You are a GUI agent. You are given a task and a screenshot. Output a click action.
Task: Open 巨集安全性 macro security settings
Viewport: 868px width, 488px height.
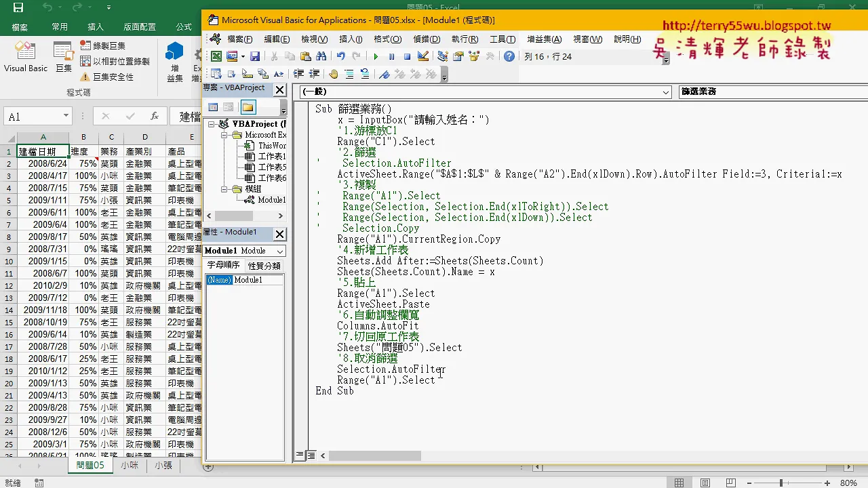coord(107,77)
